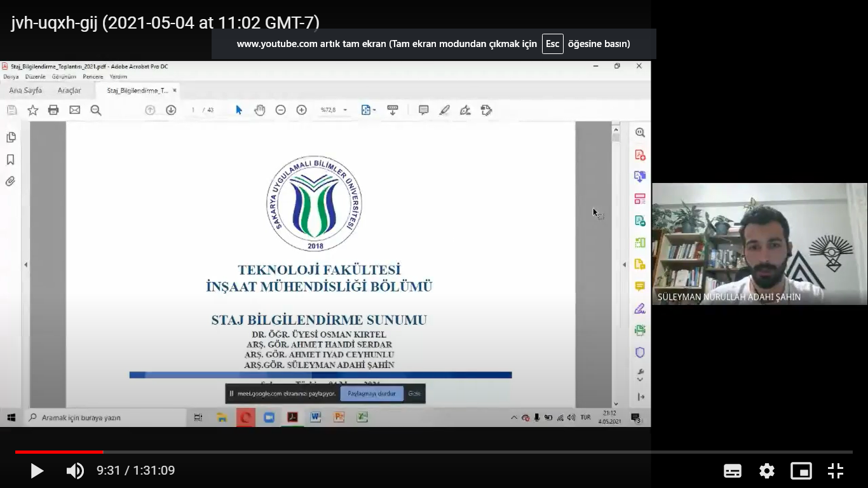Image resolution: width=868 pixels, height=488 pixels.
Task: Open page thumbnails in left panel
Action: (11, 137)
